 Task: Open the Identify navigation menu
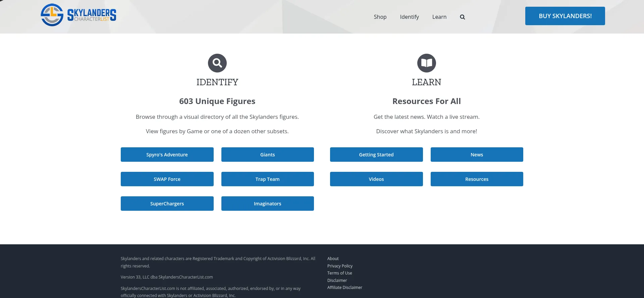(x=409, y=17)
